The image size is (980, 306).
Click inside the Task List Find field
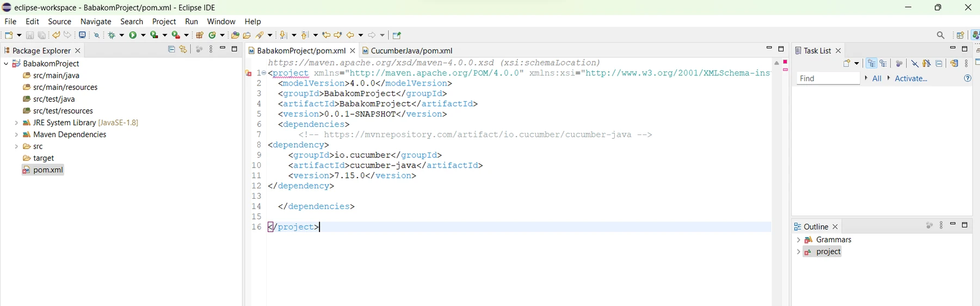[828, 78]
